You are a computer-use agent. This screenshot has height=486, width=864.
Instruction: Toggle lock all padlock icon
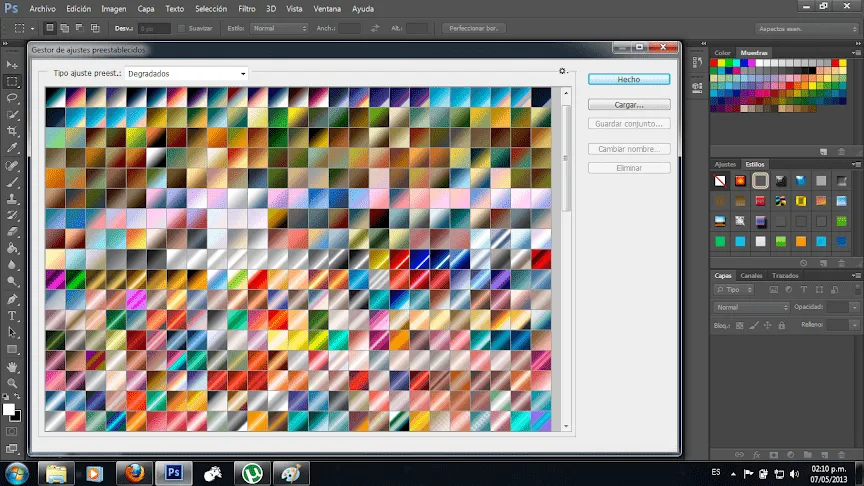pos(781,326)
